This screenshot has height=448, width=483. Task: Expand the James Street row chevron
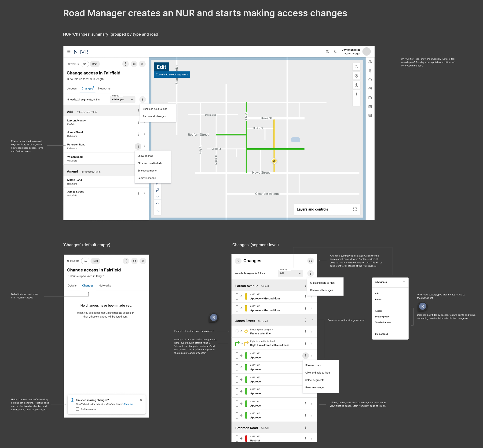click(x=144, y=193)
